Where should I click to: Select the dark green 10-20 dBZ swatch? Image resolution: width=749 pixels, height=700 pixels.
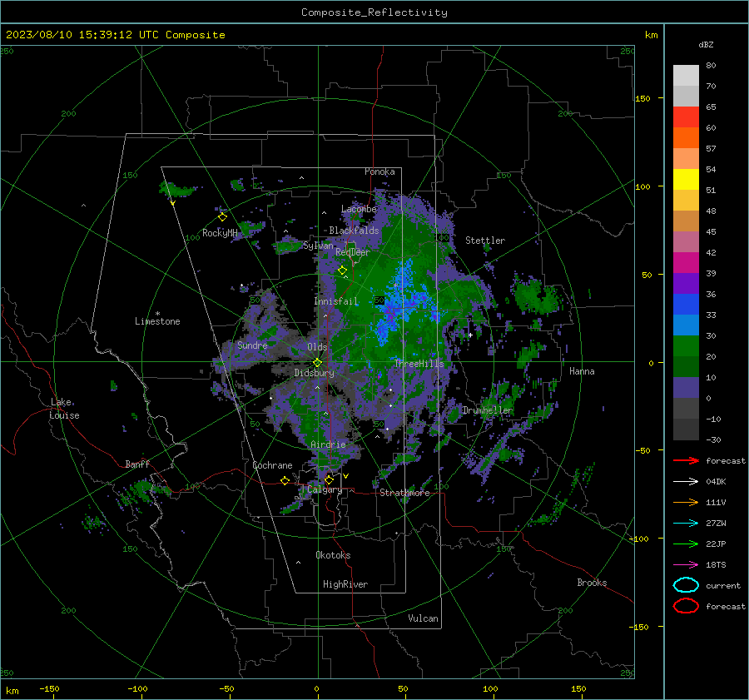point(686,366)
